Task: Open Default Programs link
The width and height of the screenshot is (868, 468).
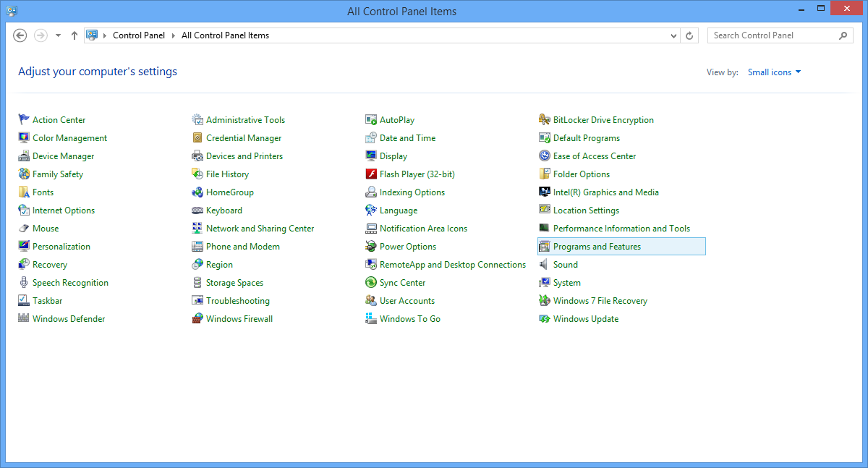Action: click(587, 138)
